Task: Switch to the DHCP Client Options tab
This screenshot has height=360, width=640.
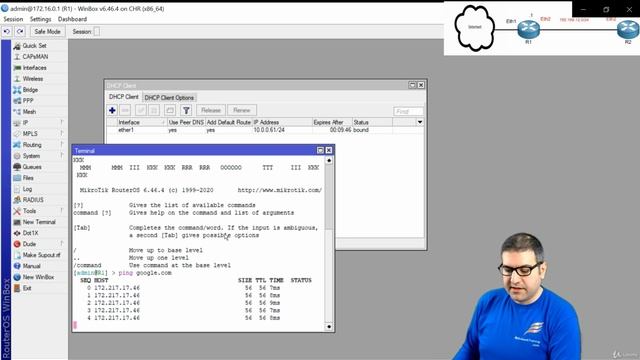Action: click(x=169, y=98)
